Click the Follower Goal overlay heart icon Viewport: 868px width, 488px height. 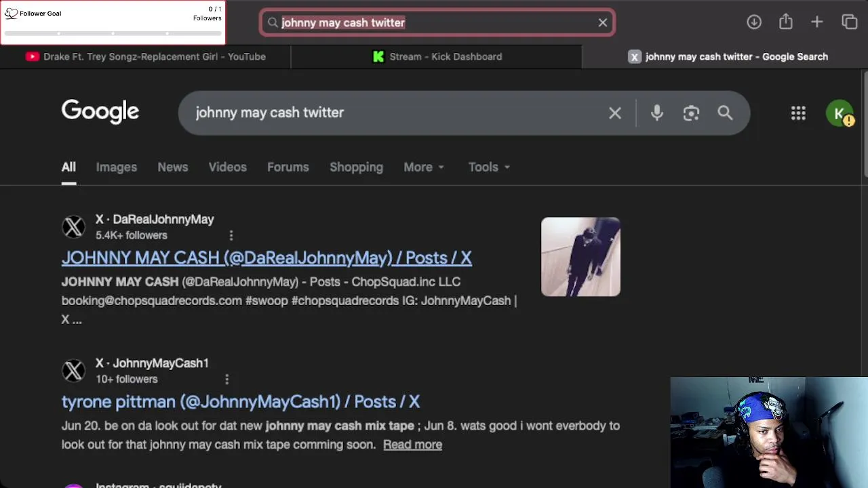(x=11, y=13)
